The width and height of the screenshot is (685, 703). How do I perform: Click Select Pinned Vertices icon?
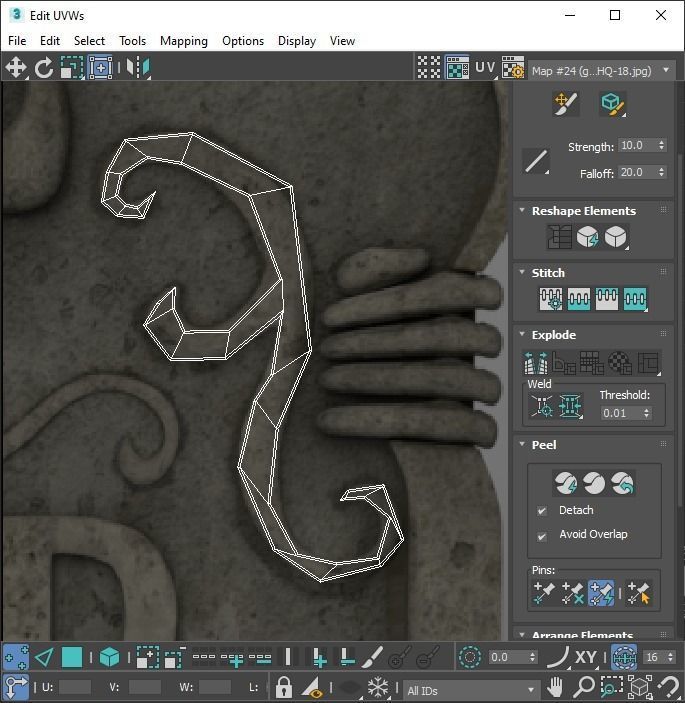638,593
